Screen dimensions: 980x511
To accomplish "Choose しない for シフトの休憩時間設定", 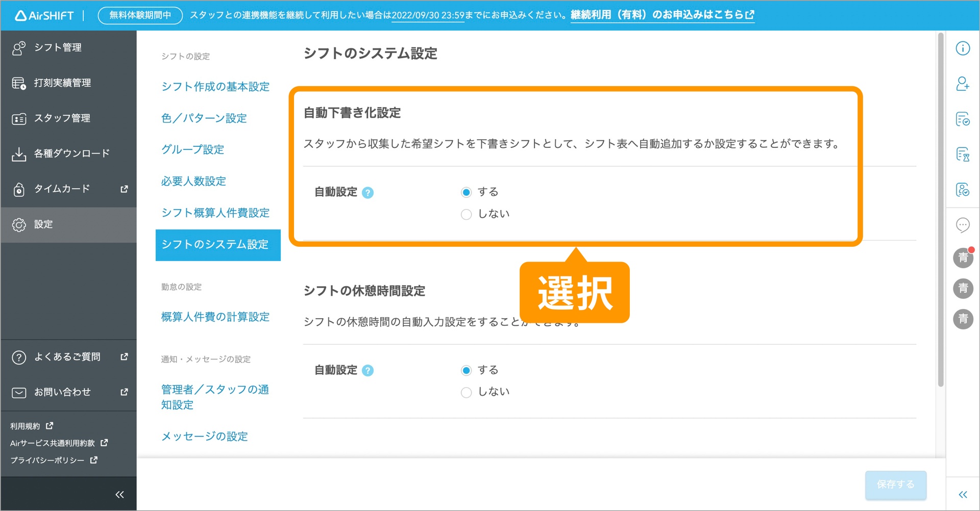I will 465,392.
